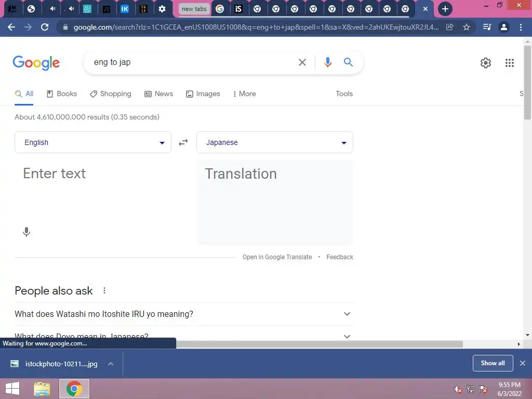Share this page via address bar icon
The width and height of the screenshot is (532, 399).
tap(449, 27)
